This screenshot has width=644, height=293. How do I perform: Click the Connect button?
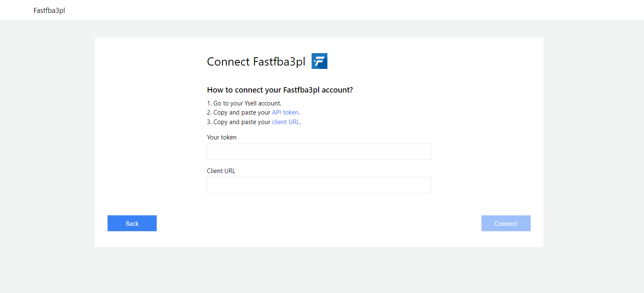(x=506, y=223)
